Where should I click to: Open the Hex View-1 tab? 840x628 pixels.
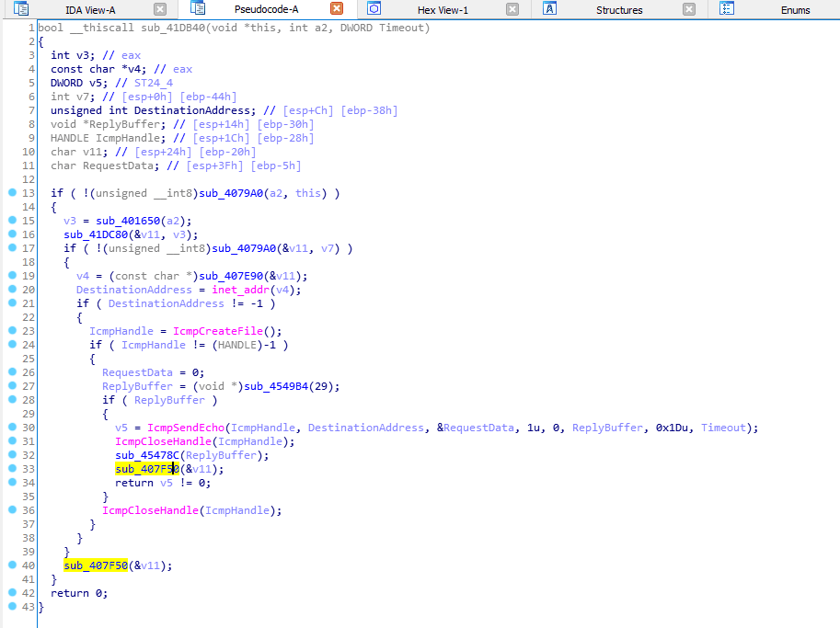(x=443, y=10)
